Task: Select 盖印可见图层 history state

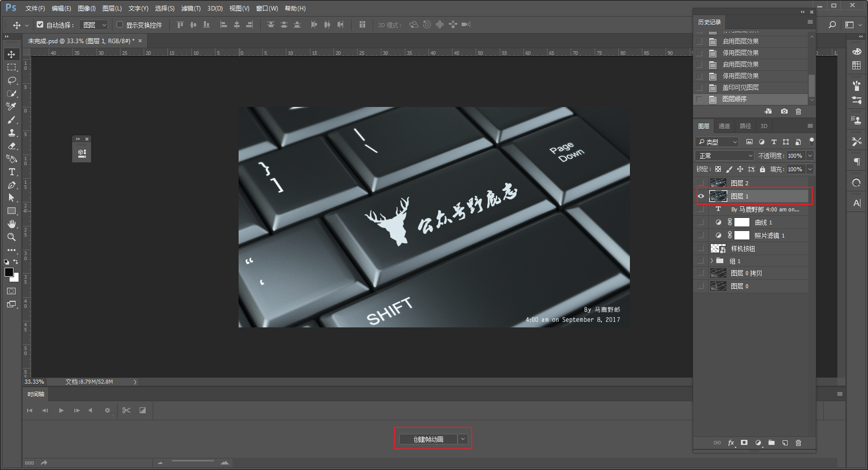Action: click(751, 87)
